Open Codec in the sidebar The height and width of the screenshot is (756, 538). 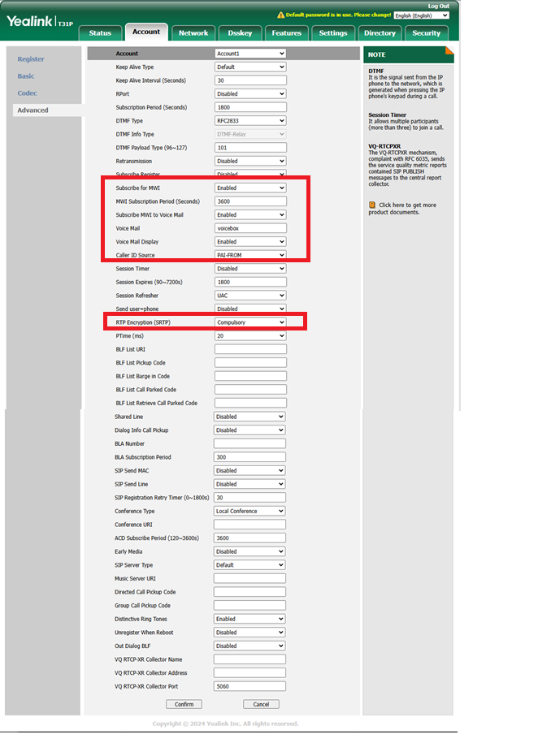click(27, 93)
